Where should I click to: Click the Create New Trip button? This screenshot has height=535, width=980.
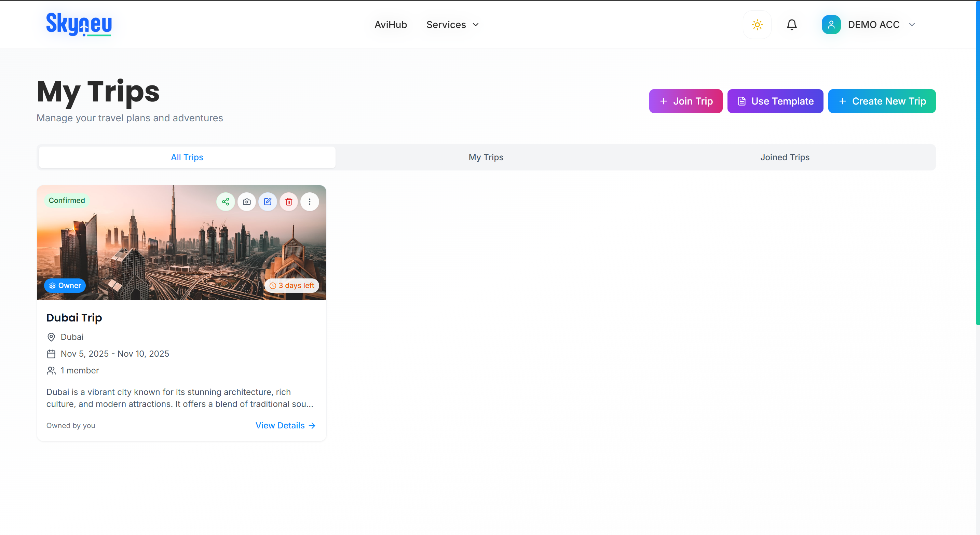(882, 101)
